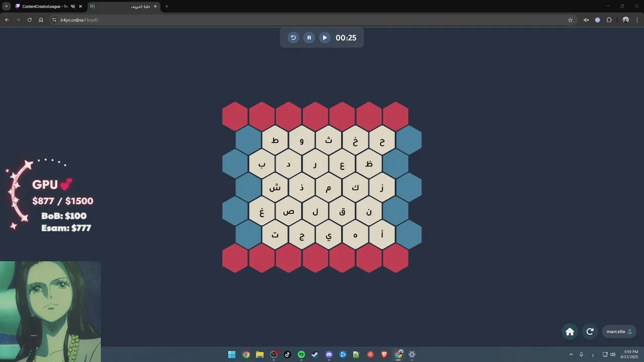Click the address bar showing ir4yn.online/Hroof/

tap(312, 20)
